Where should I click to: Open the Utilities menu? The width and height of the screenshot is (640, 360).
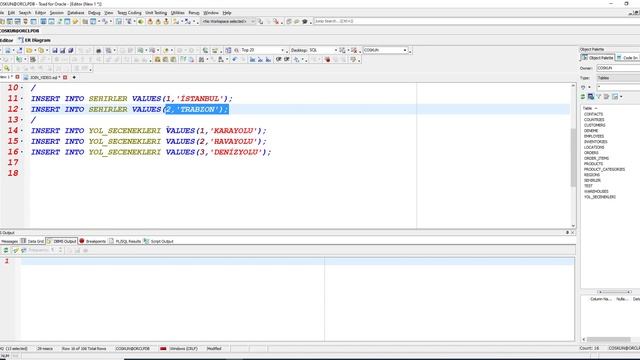click(x=178, y=13)
